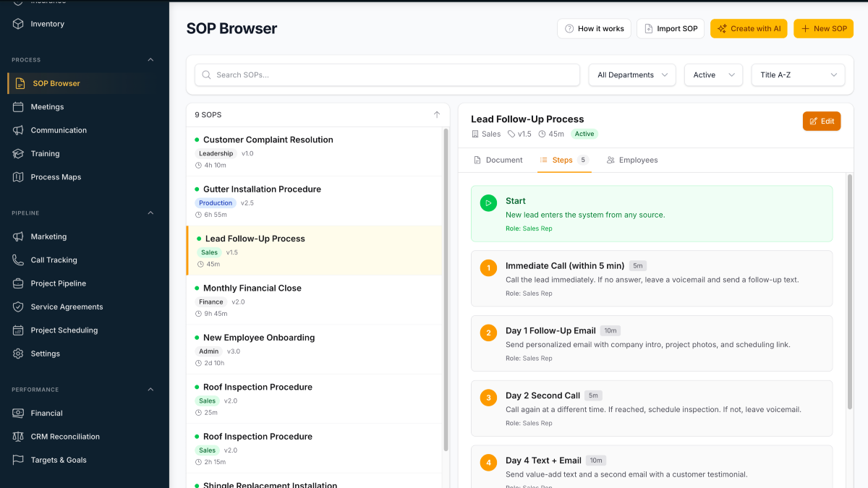Screen dimensions: 868x488
Task: Collapse the PROCESS sidebar section
Action: coord(150,59)
